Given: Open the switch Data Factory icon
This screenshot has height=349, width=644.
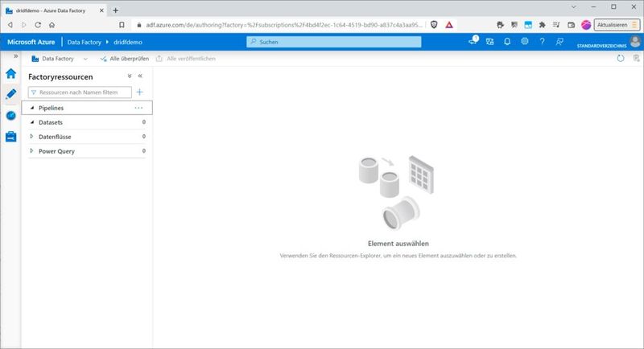Looking at the screenshot, I should click(489, 42).
